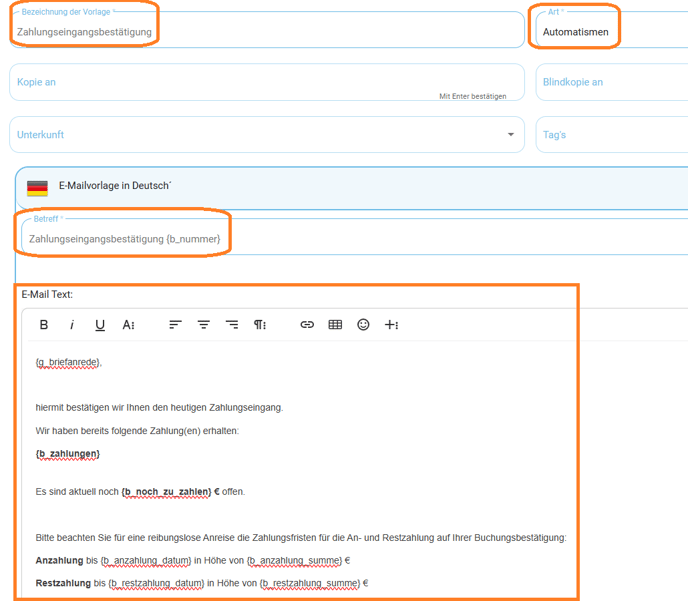Click the {b_zahlungen} placeholder
The image size is (688, 601).
point(68,454)
